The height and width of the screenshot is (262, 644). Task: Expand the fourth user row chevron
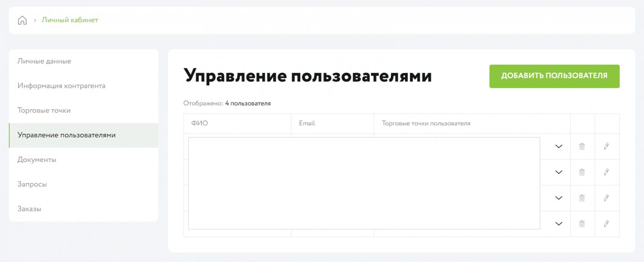pos(559,223)
